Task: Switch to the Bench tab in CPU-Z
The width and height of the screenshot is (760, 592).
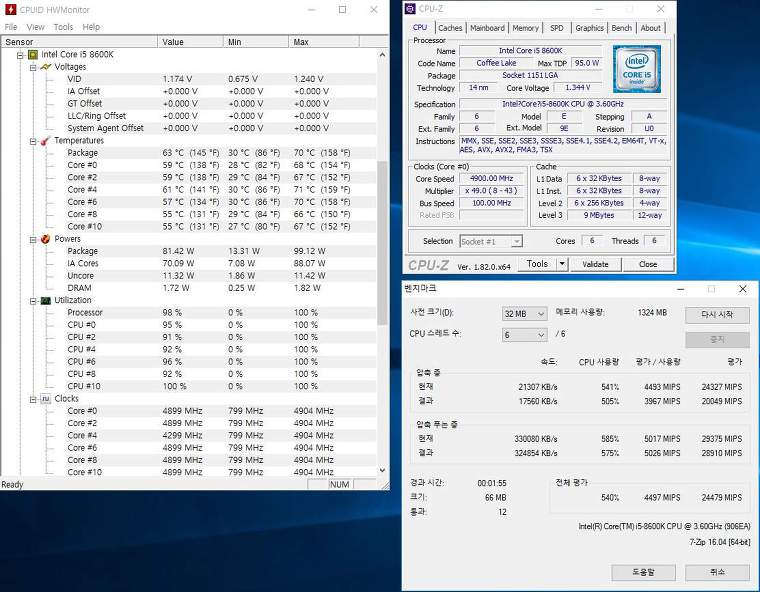Action: pos(621,28)
